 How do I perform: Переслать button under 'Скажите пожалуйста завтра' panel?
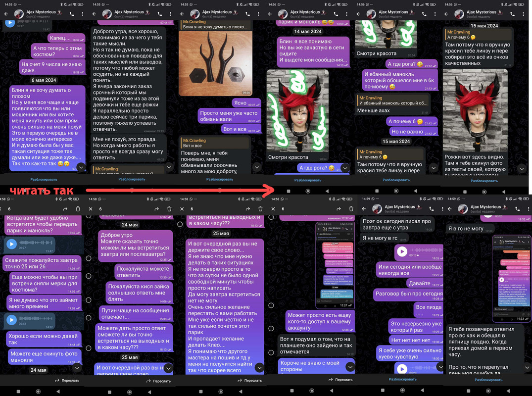coord(67,380)
